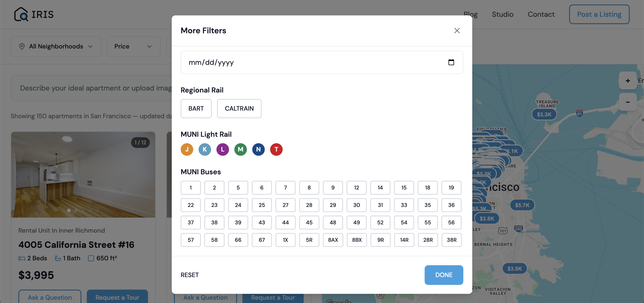Reset all filters with RESET
This screenshot has width=644, height=303.
pos(189,275)
